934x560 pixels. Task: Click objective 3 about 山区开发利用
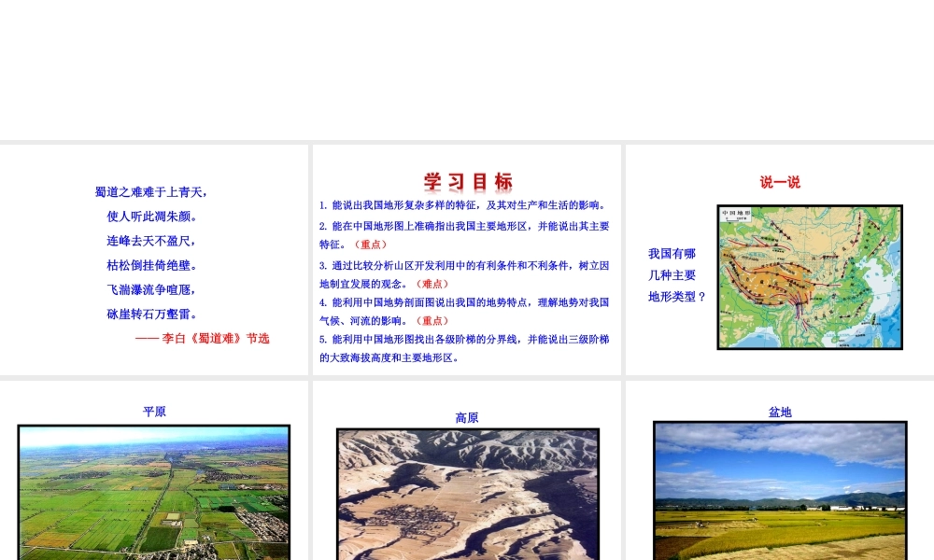pyautogui.click(x=464, y=274)
